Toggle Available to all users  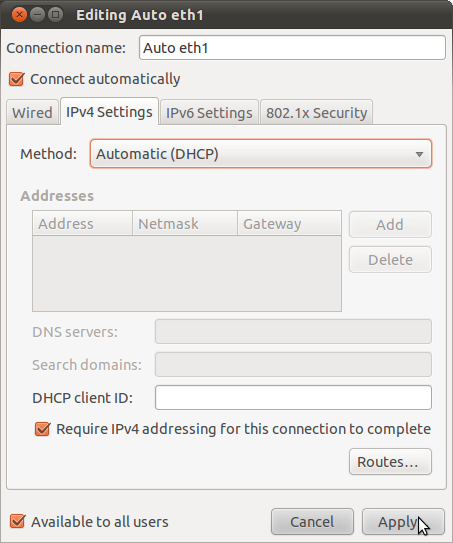coord(17,522)
